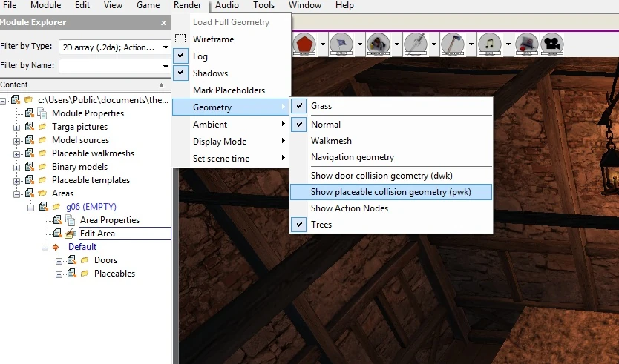The height and width of the screenshot is (364, 619).
Task: Click the movie camera toolbar icon
Action: pos(552,44)
